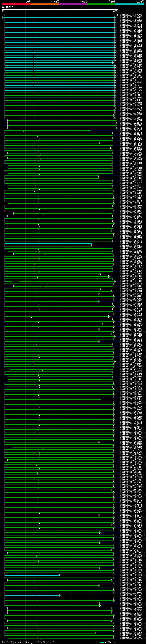Click label UniRef100_B7FH57

[x=131, y=110]
